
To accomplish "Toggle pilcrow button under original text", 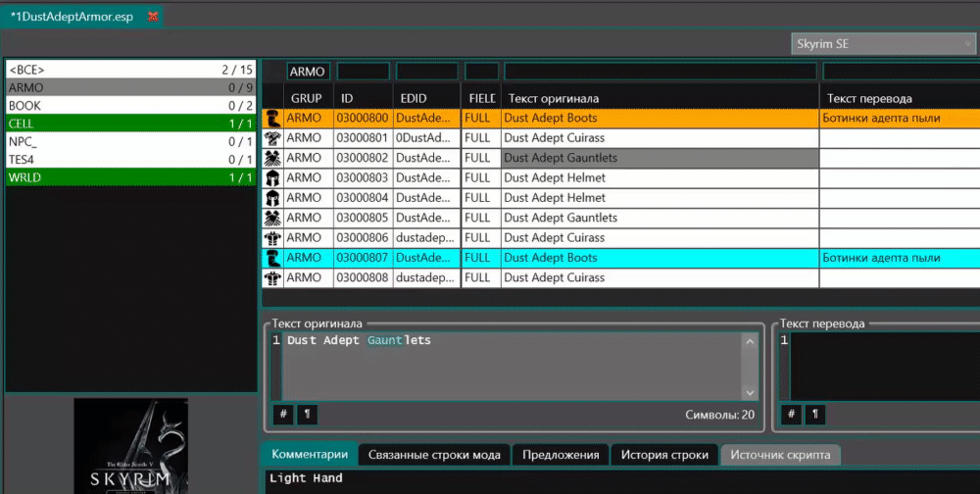I will [x=307, y=414].
